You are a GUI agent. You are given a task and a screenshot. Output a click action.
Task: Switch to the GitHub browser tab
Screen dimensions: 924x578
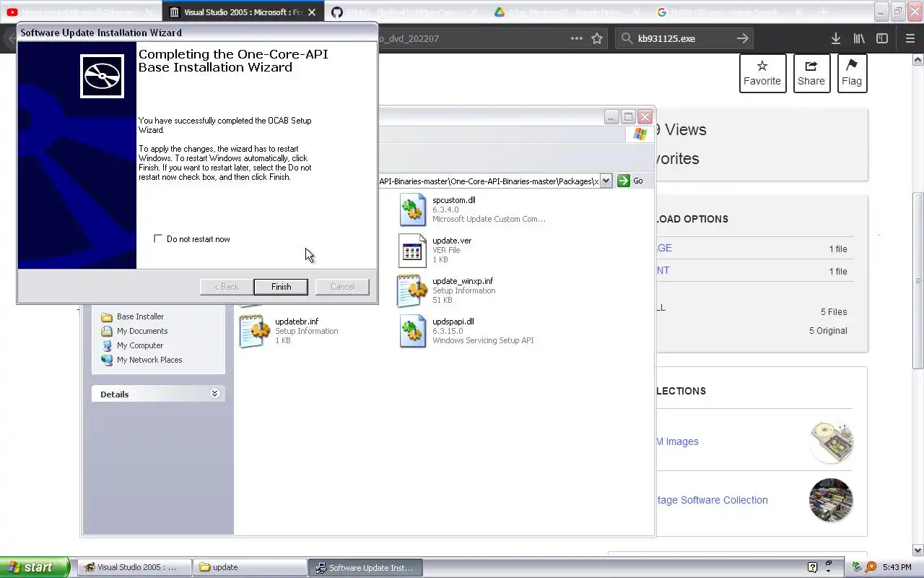[x=405, y=12]
